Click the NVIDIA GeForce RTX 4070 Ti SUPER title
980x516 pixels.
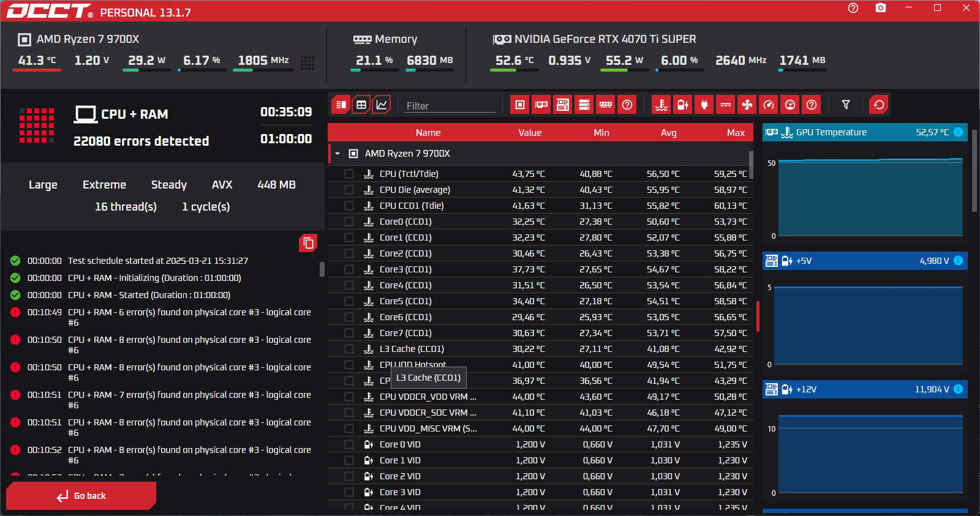point(605,39)
